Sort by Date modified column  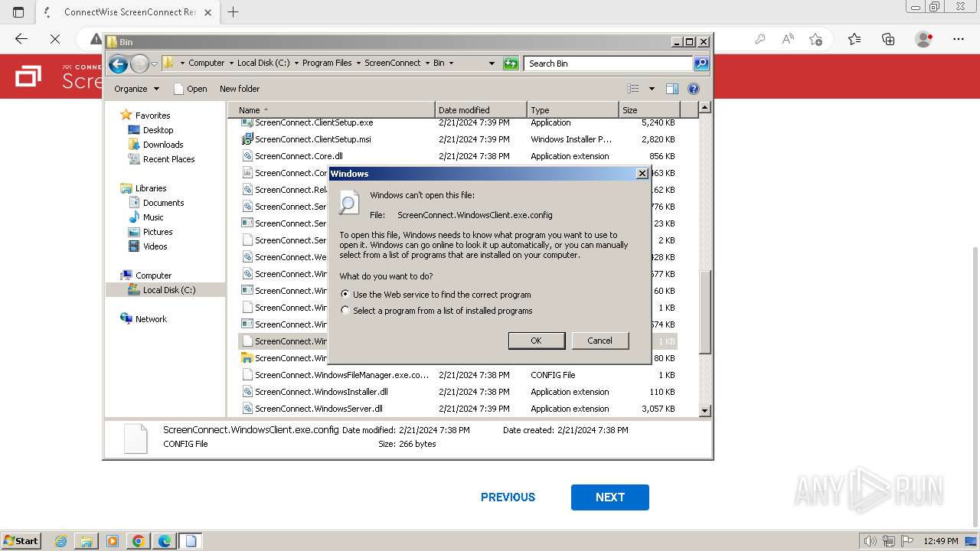[481, 110]
